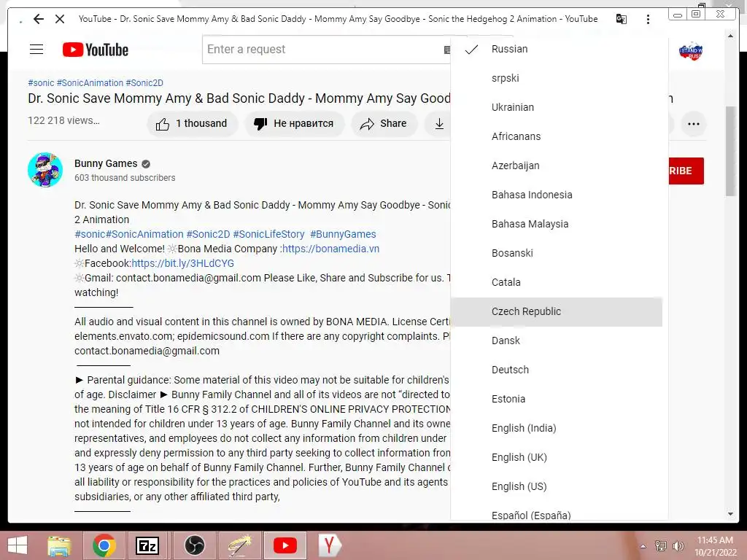Dislike the video via Не нравится
Image resolution: width=747 pixels, height=560 pixels.
295,124
